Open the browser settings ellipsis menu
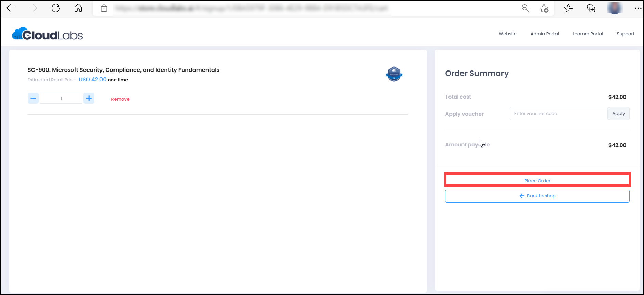 coord(638,8)
